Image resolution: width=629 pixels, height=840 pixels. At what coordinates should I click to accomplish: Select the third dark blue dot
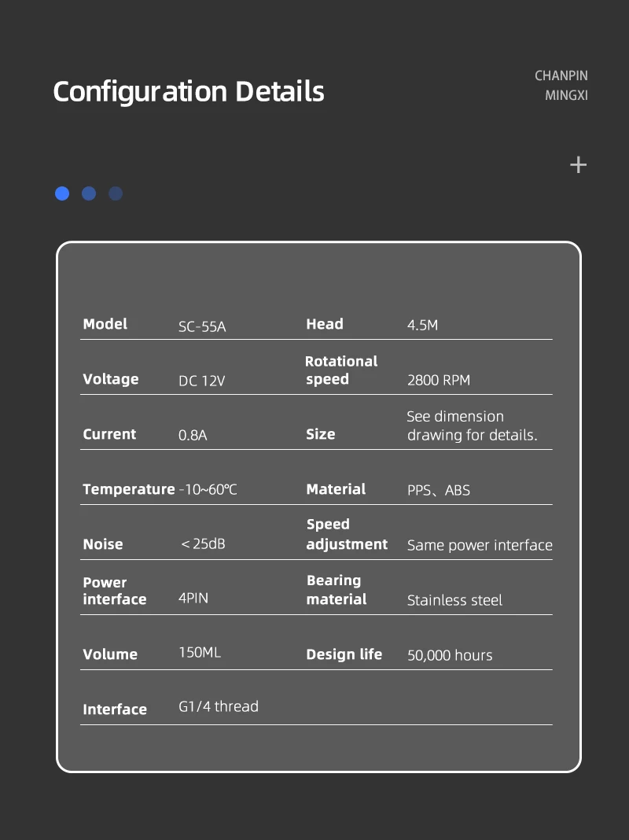tap(116, 193)
